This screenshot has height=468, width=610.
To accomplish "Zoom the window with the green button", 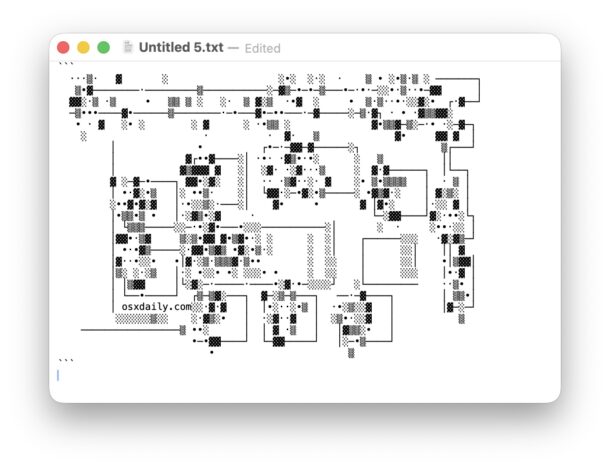I will tap(103, 47).
